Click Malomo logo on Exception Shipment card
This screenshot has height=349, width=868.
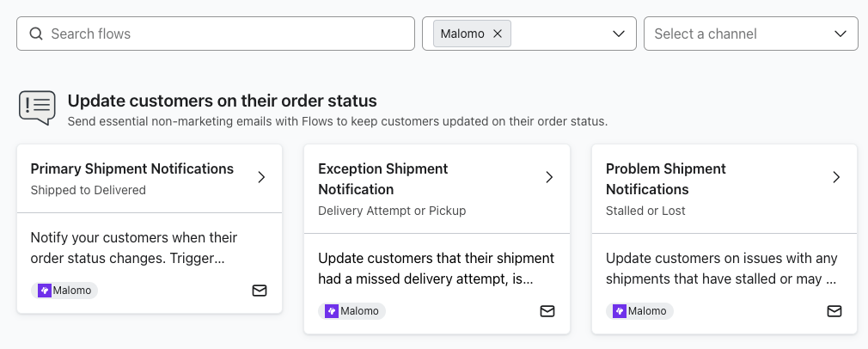[x=333, y=311]
